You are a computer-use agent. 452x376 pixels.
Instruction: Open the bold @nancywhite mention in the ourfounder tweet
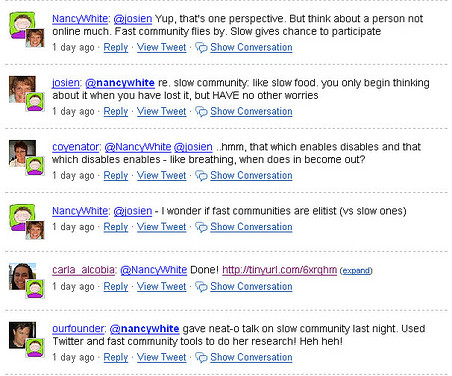tap(144, 329)
